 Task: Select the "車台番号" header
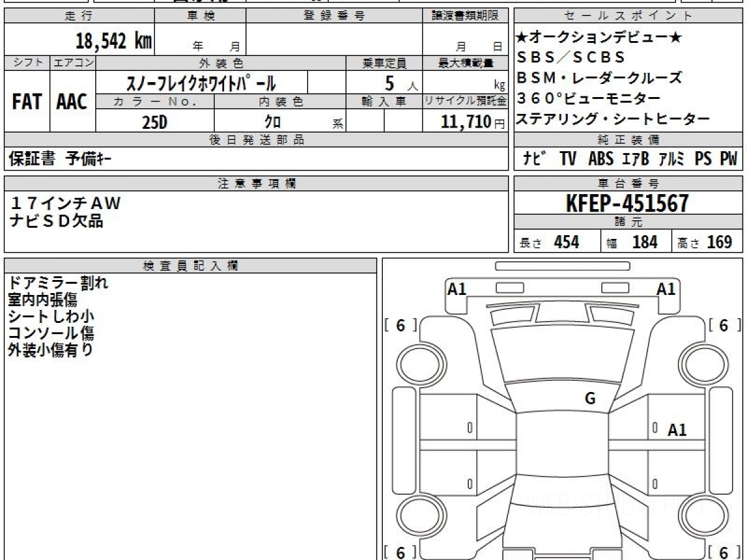(628, 183)
